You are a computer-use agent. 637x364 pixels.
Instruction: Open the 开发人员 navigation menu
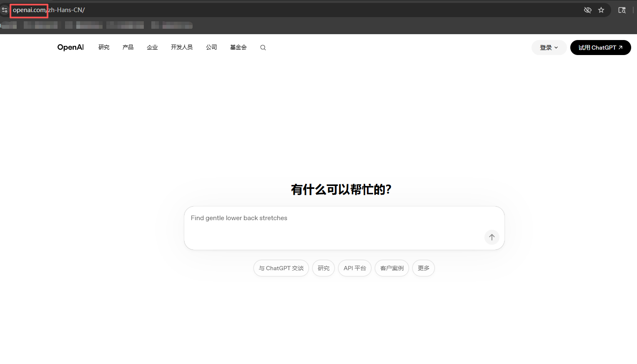[x=182, y=48]
